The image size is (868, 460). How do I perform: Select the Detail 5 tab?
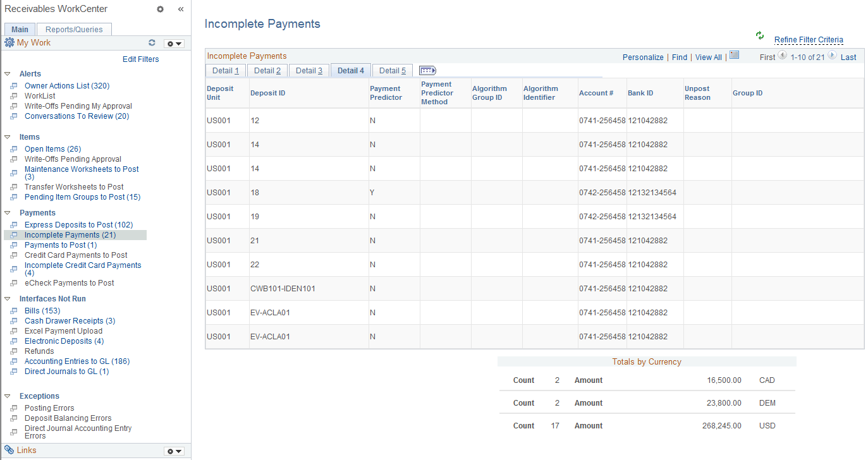point(392,70)
